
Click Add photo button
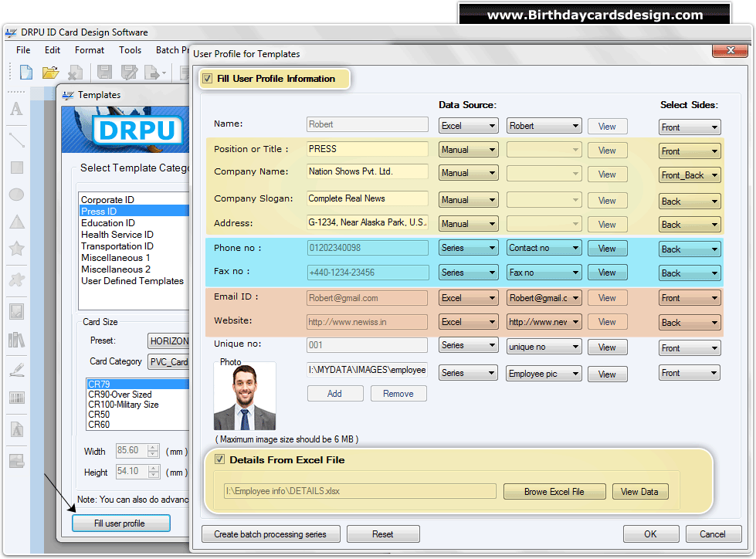point(335,394)
